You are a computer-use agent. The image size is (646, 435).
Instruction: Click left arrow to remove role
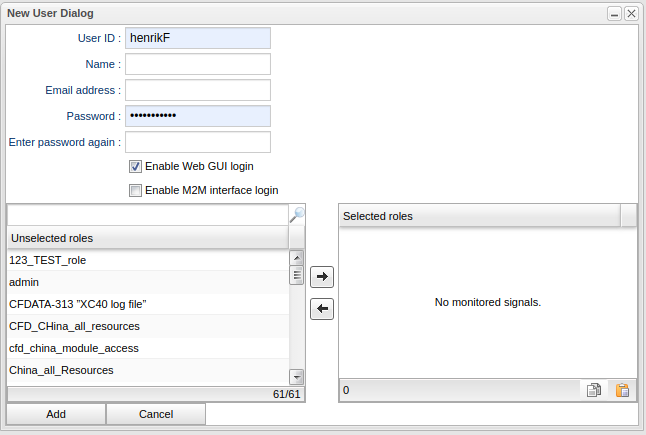[x=322, y=309]
